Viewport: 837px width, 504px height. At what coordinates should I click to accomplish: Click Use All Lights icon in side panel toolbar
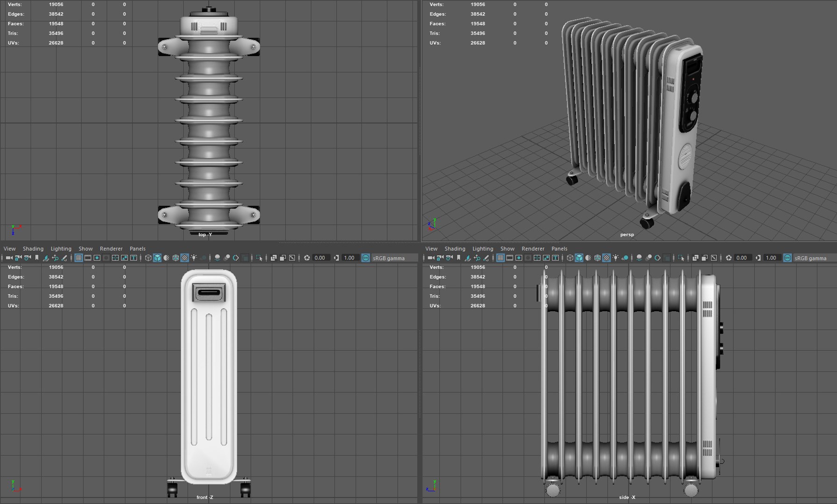616,258
